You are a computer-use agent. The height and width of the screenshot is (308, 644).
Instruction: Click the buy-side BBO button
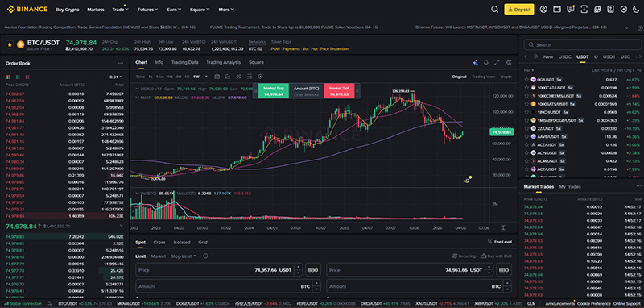coord(313,270)
